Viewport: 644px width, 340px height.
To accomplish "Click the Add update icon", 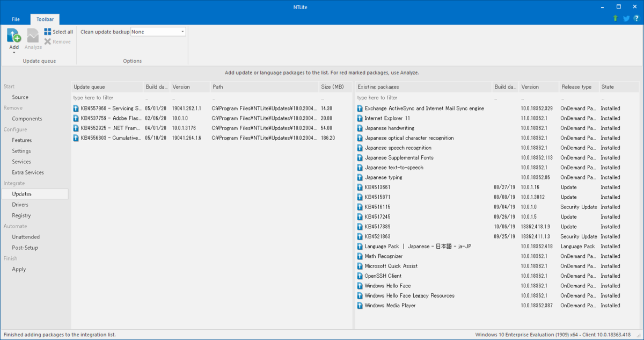I will point(14,36).
